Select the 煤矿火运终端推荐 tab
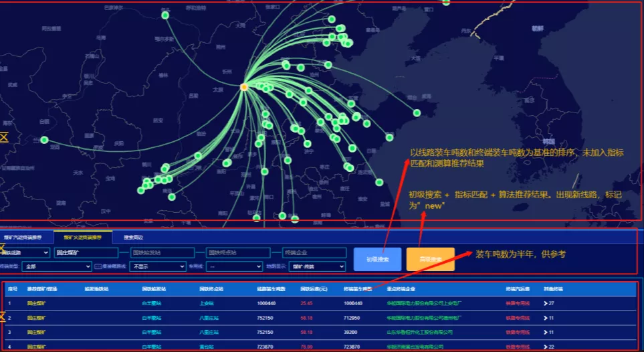The width and height of the screenshot is (644, 352). click(82, 238)
